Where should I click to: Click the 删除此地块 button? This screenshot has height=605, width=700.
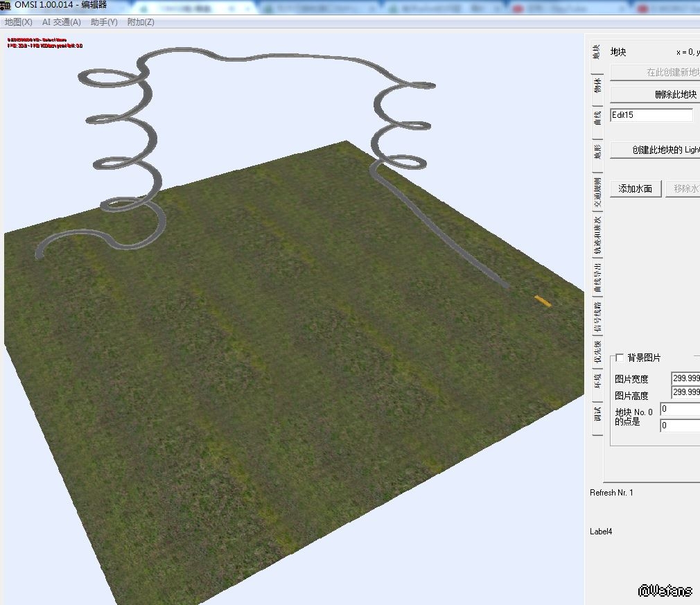655,94
